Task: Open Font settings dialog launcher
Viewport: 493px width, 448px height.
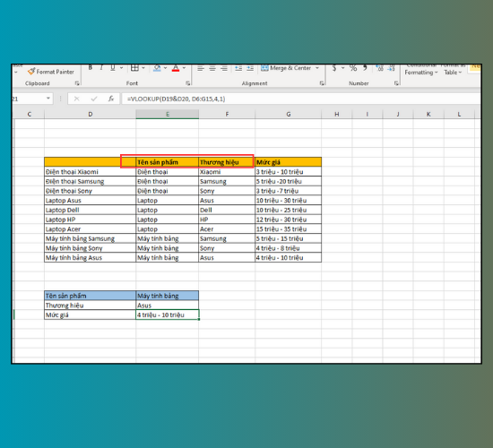Action: pos(187,83)
